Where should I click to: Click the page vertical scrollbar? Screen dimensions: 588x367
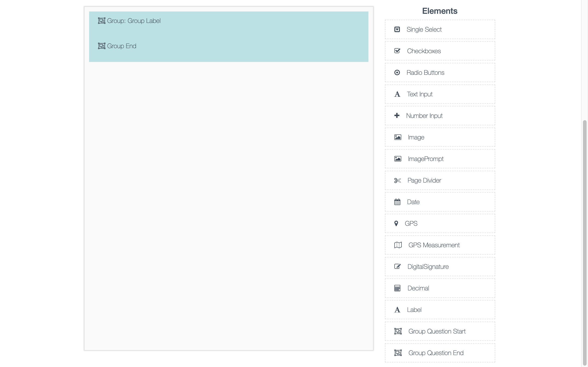pos(585,243)
